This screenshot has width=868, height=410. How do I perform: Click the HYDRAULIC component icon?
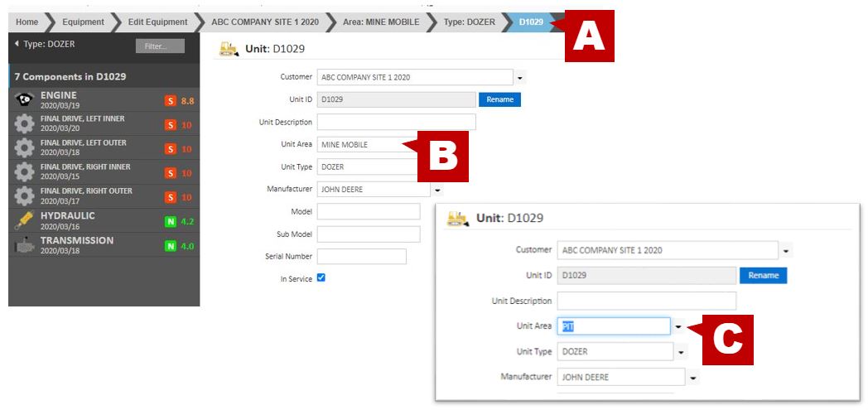tap(25, 220)
